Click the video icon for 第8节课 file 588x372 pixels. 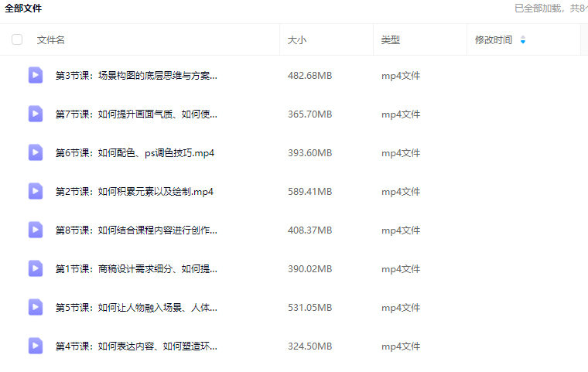point(36,230)
